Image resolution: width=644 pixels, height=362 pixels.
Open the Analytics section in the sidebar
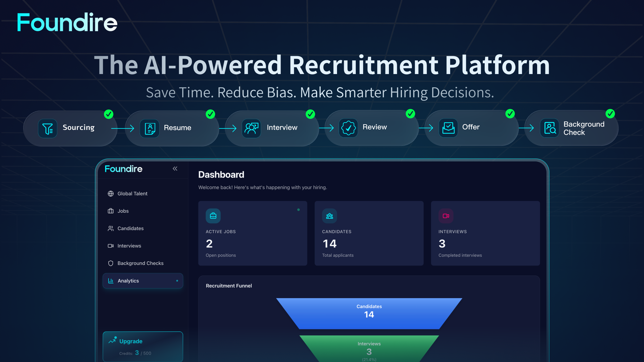pos(128,281)
